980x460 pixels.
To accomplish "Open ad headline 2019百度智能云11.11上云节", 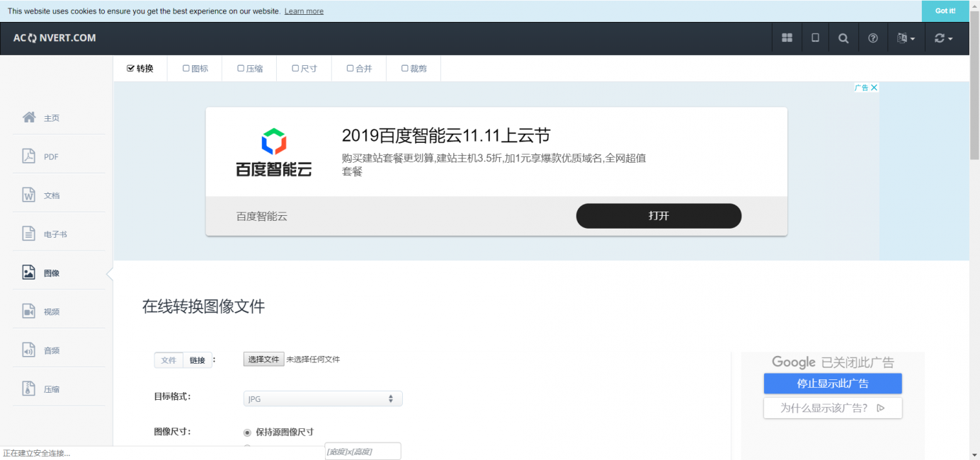I will tap(446, 135).
